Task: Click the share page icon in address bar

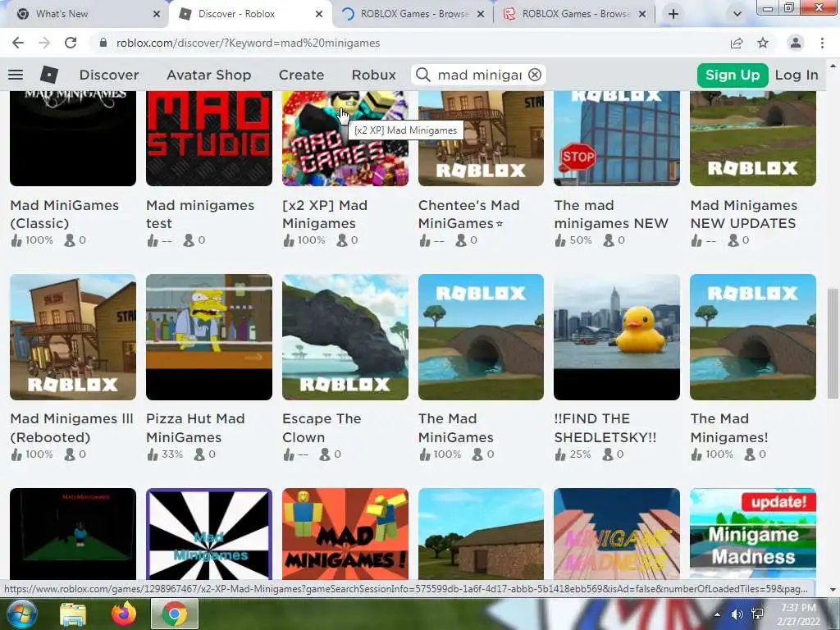Action: pyautogui.click(x=737, y=43)
